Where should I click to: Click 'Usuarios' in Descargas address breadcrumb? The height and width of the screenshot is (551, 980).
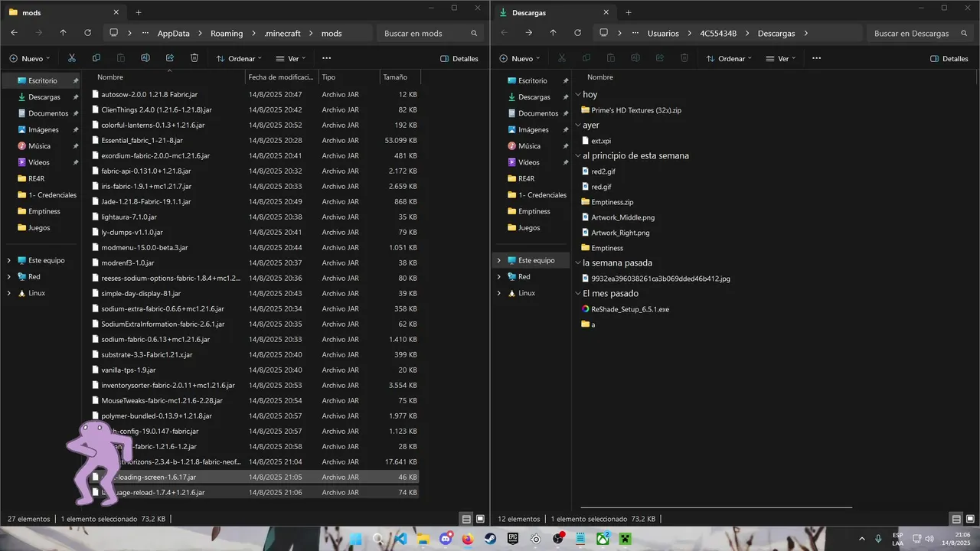tap(663, 33)
